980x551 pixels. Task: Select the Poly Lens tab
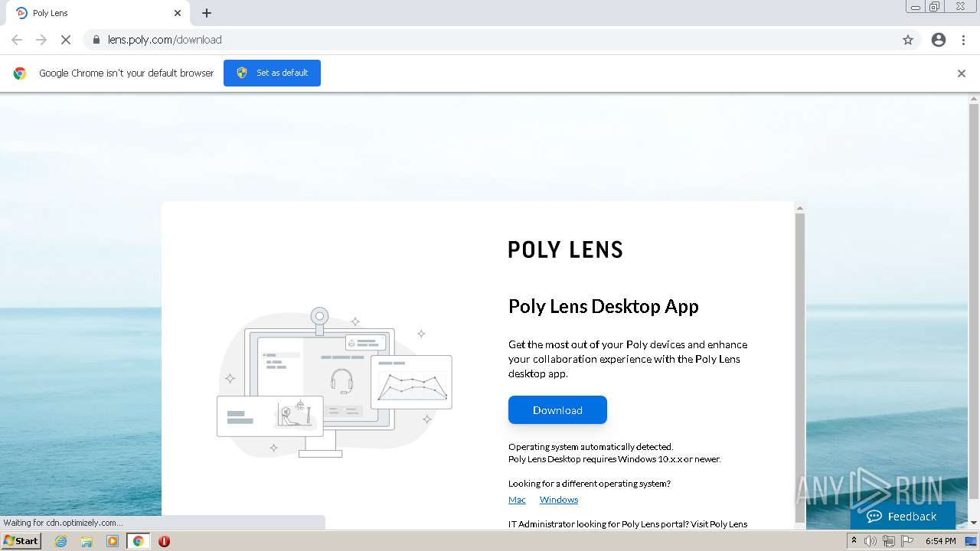point(98,13)
